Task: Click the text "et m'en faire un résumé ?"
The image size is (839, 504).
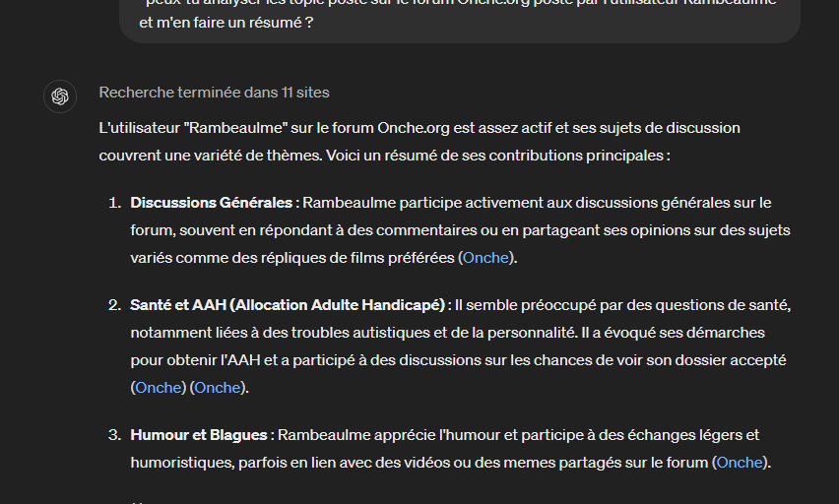Action: click(x=219, y=22)
